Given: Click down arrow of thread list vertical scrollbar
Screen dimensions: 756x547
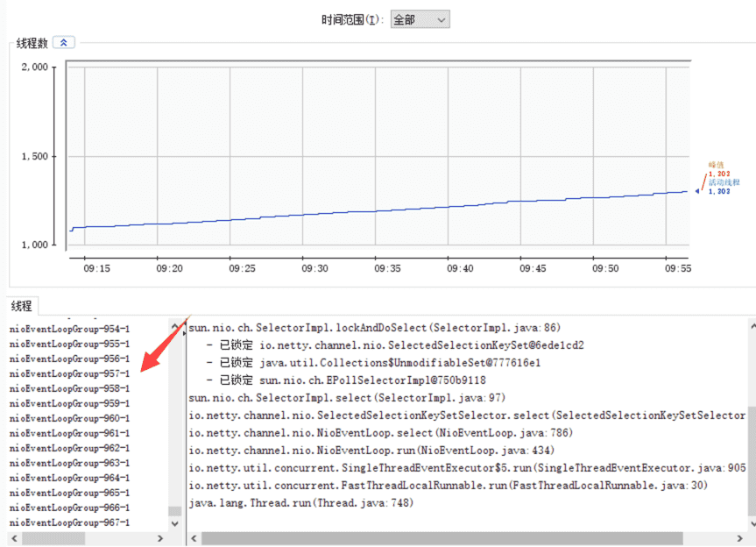Looking at the screenshot, I should click(x=174, y=523).
